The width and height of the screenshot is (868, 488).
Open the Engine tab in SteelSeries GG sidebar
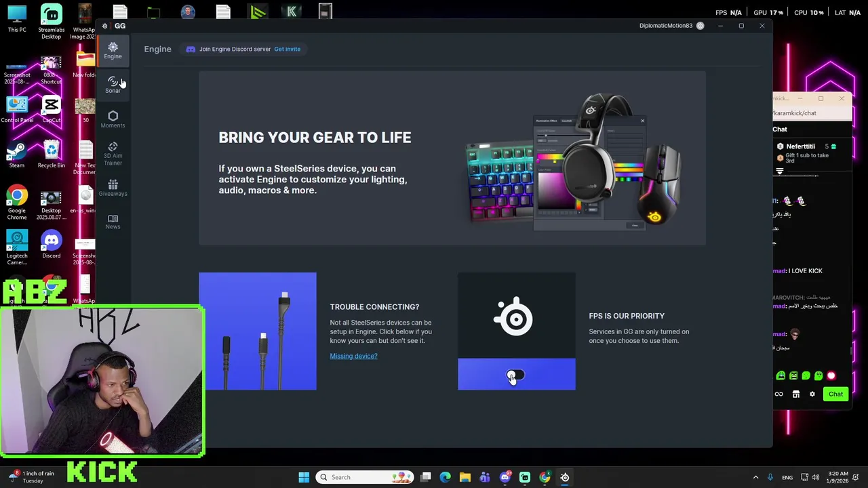pyautogui.click(x=113, y=50)
